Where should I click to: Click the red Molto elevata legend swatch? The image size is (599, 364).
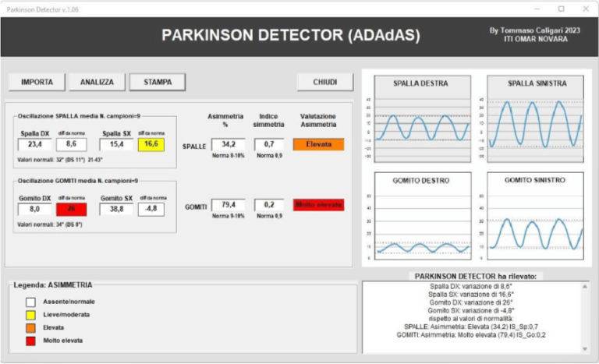click(x=30, y=341)
